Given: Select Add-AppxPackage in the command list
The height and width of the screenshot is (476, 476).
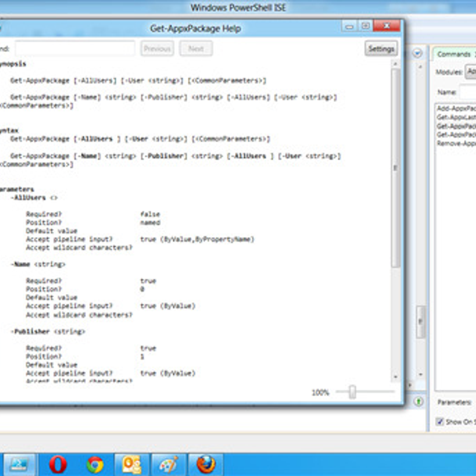Looking at the screenshot, I should click(x=455, y=108).
